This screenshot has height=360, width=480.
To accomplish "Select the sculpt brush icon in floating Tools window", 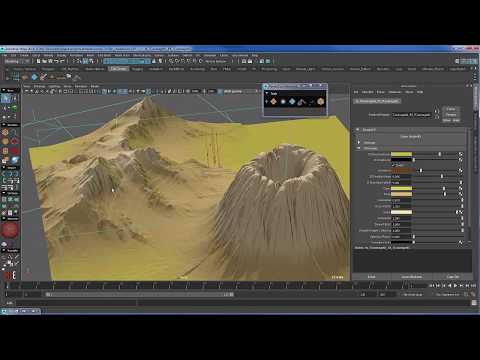I will point(302,102).
